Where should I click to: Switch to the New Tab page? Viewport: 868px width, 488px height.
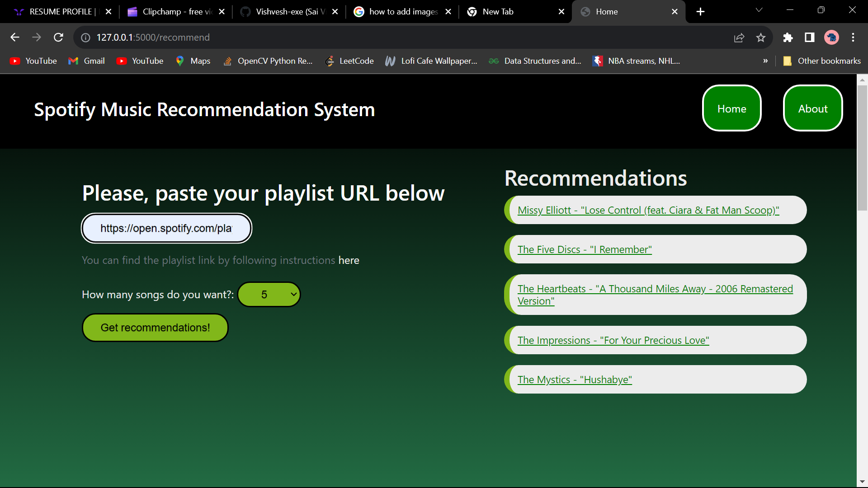point(502,11)
